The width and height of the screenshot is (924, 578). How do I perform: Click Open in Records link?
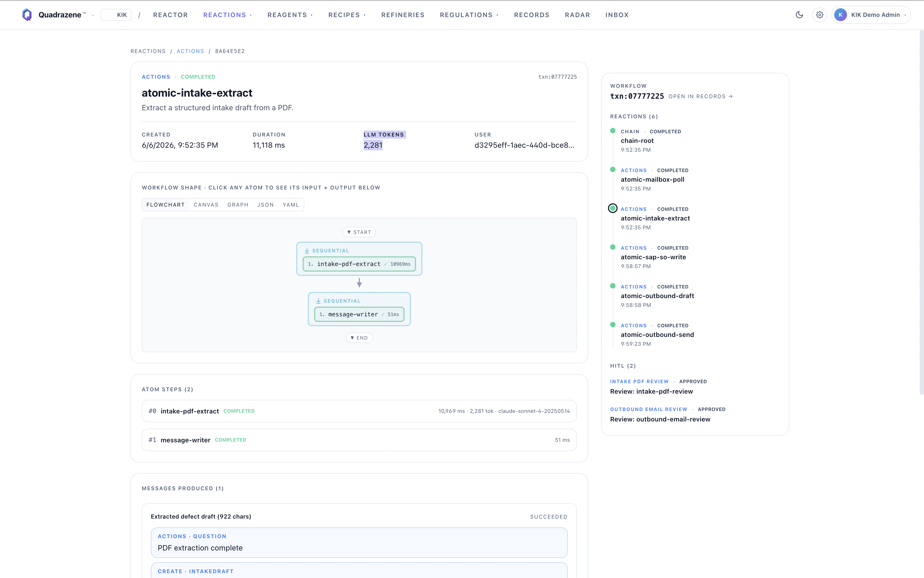pos(700,96)
